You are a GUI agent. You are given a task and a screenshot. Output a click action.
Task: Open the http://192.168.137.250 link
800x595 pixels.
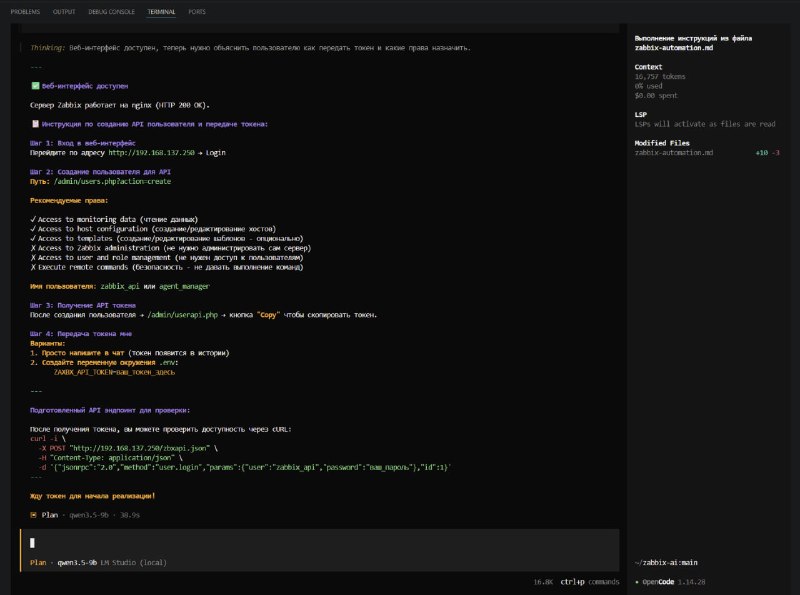151,153
